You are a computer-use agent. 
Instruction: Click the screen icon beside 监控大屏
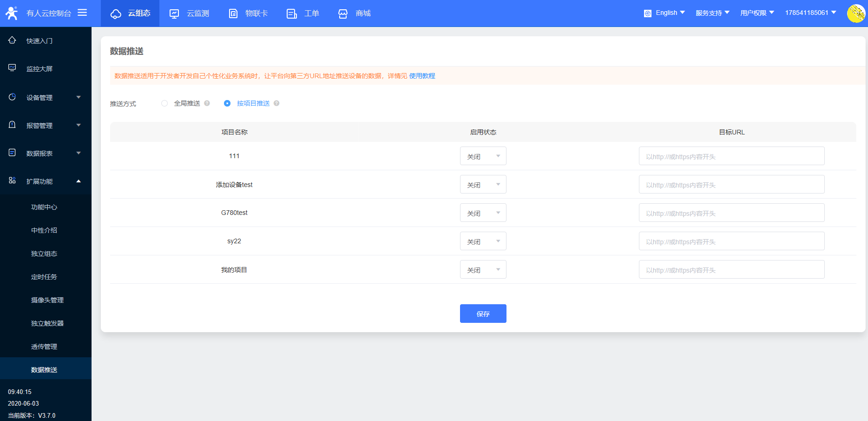click(x=13, y=68)
